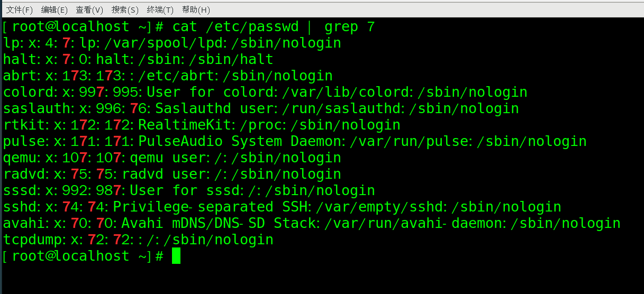Open the 编辑(E) Edit menu
The image size is (644, 294).
(x=55, y=10)
